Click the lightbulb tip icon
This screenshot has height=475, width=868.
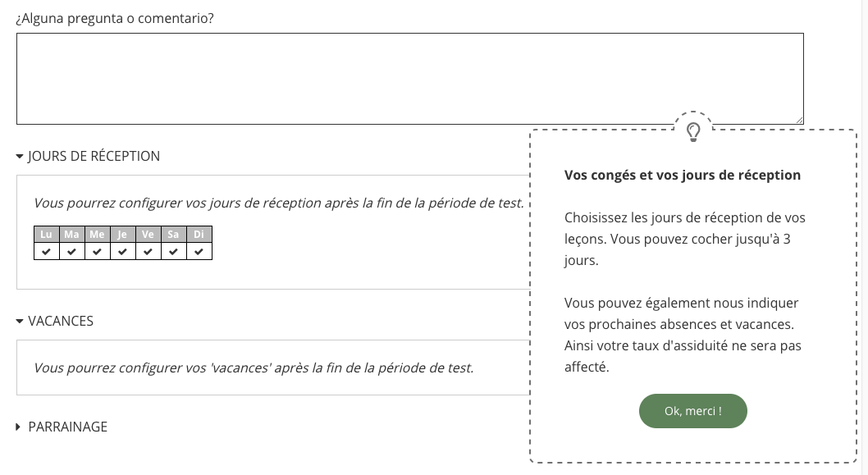coord(693,131)
